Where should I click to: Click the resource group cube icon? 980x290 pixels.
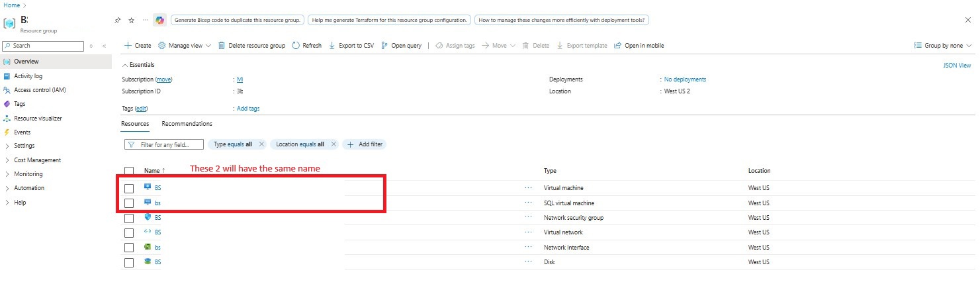click(9, 23)
